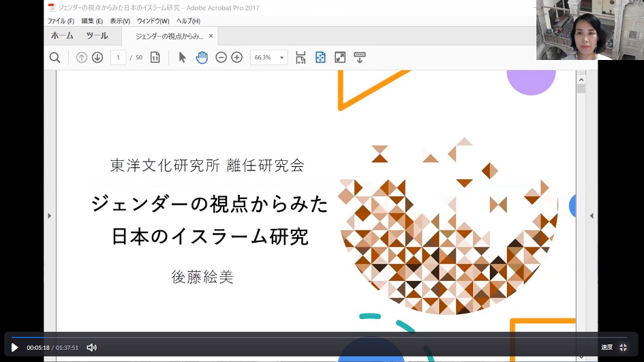Image resolution: width=644 pixels, height=362 pixels.
Task: Open the 66.3% zoom level dropdown
Action: [x=281, y=57]
